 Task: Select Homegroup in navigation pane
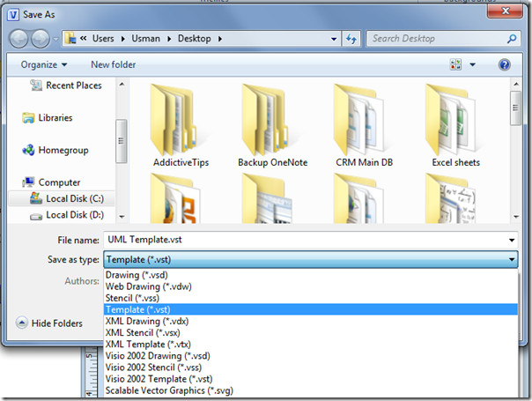click(x=55, y=150)
